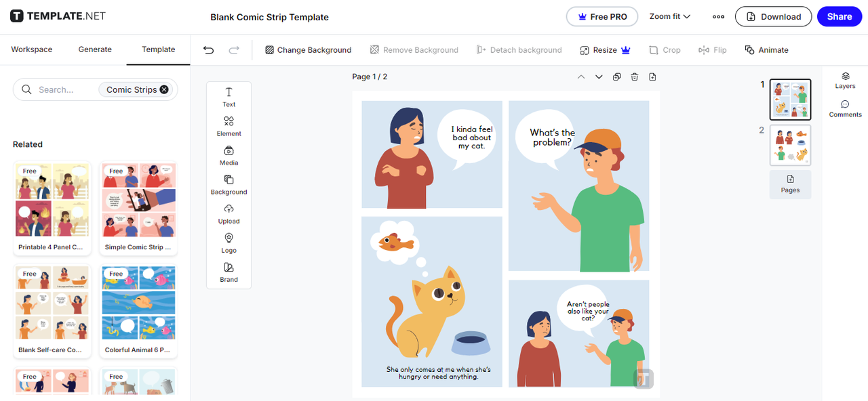Click the Related heading
Viewport: 868px width, 401px height.
pyautogui.click(x=28, y=144)
